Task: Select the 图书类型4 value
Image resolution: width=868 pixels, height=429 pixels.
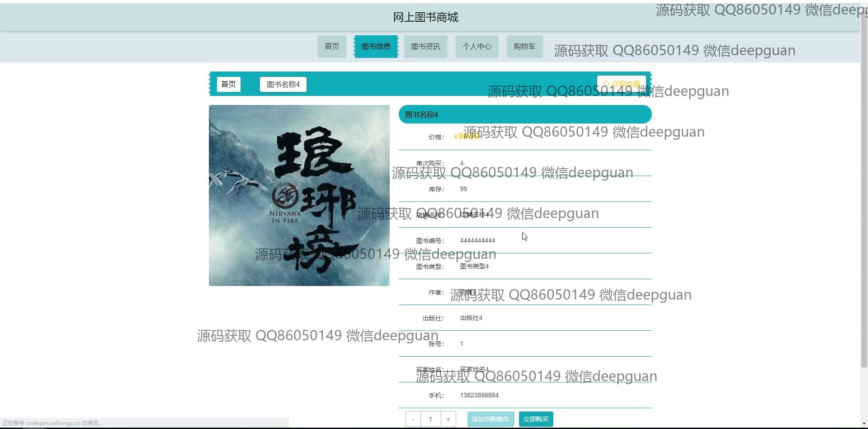Action: pyautogui.click(x=474, y=267)
